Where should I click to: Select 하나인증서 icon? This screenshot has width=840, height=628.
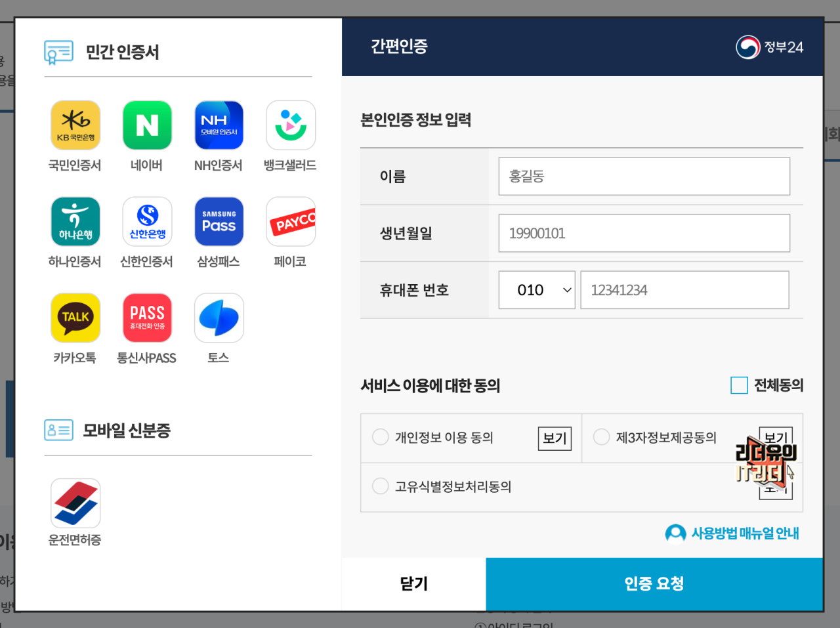pyautogui.click(x=75, y=222)
